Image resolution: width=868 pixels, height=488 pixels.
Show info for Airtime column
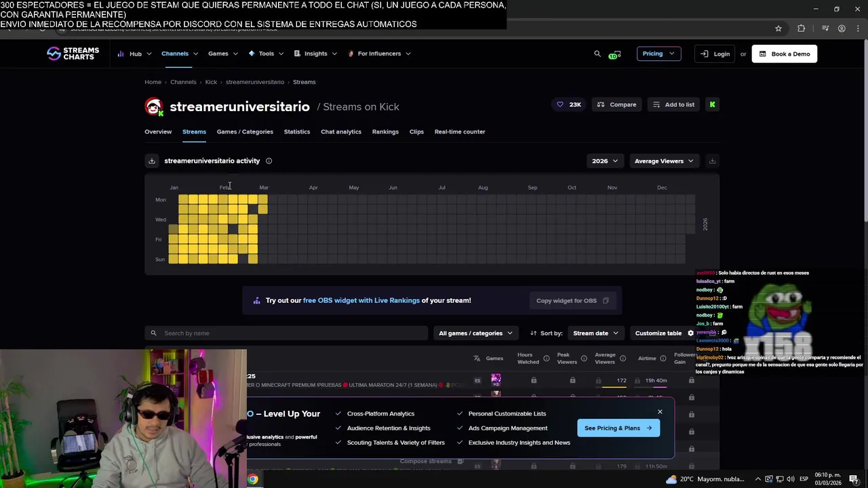[x=663, y=358]
